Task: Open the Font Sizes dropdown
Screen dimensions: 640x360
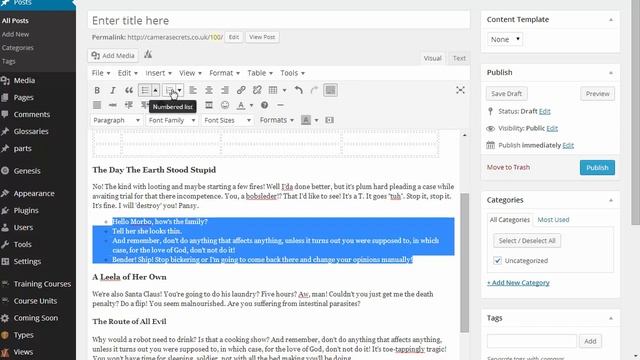Action: click(227, 120)
